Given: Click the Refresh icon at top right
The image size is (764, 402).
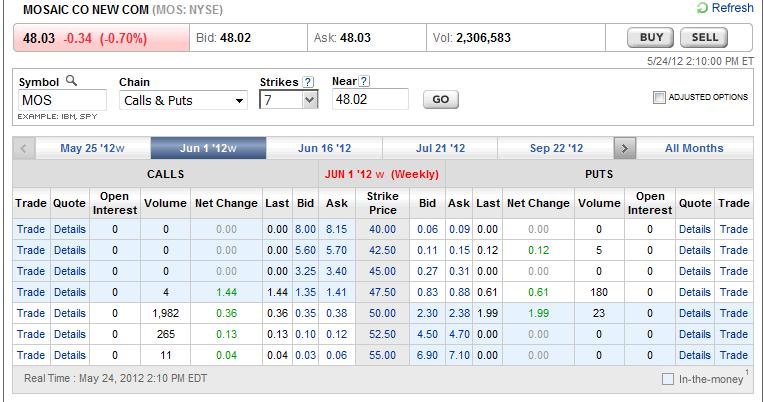Looking at the screenshot, I should point(703,8).
